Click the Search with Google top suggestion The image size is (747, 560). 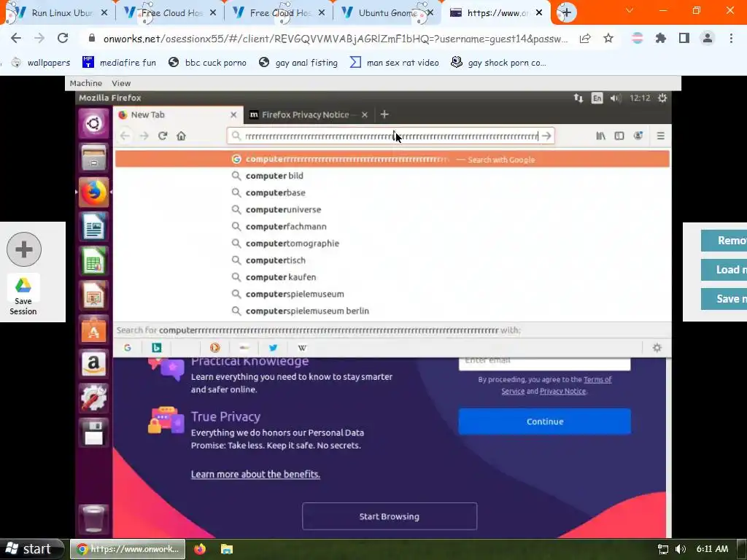click(392, 159)
